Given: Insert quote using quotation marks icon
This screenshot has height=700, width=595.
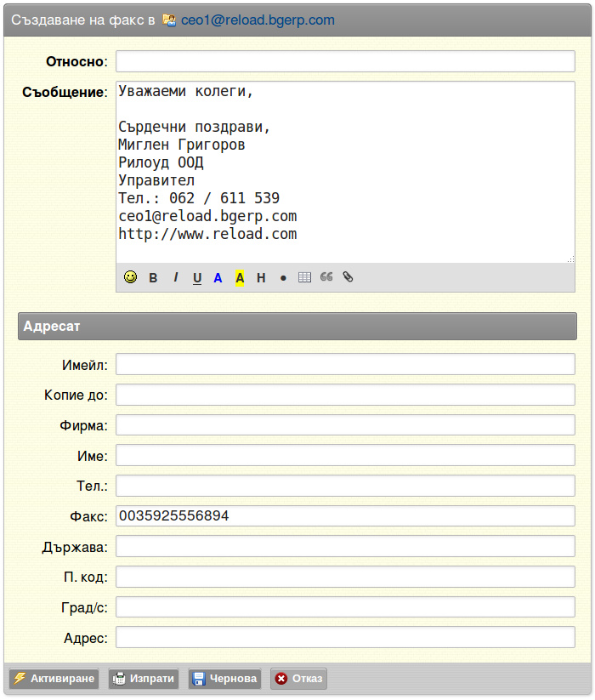Looking at the screenshot, I should click(x=326, y=276).
